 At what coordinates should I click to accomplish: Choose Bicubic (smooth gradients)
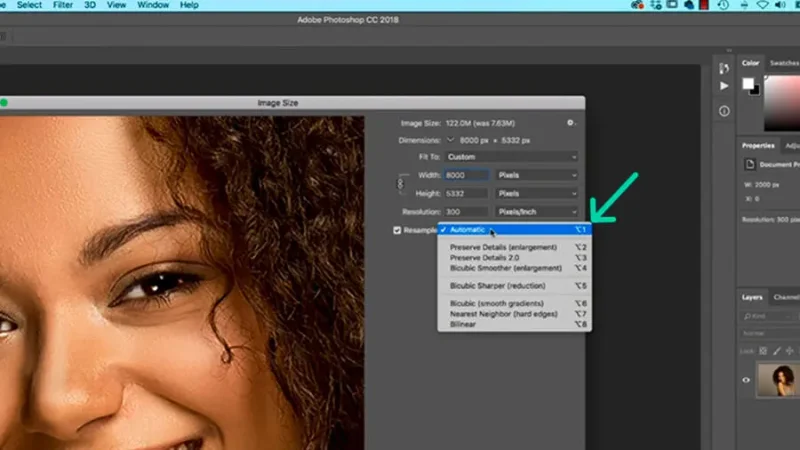514,303
